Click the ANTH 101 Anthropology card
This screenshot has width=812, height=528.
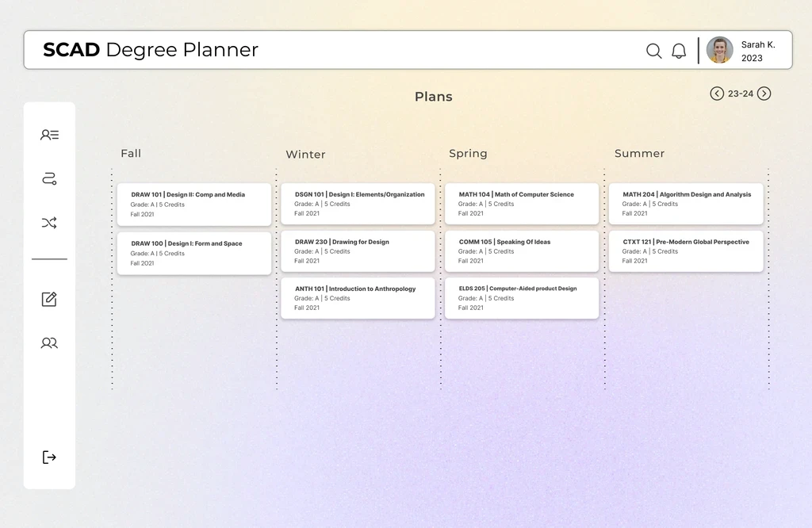click(358, 298)
